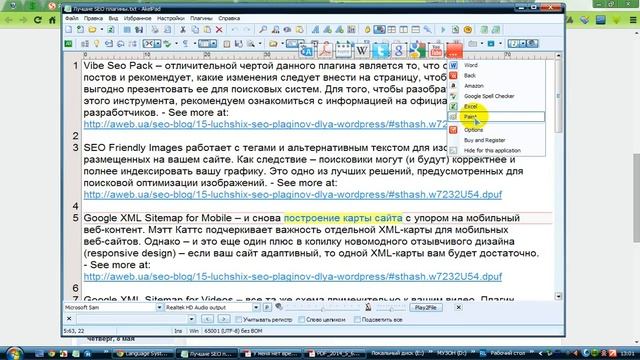Click the find next arrow button
The image size is (640, 360).
click(223, 319)
